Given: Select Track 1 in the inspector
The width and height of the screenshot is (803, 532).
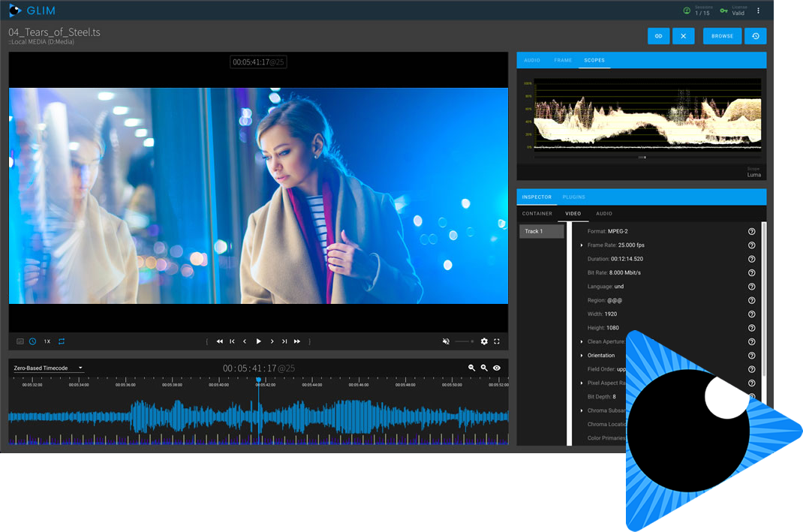Looking at the screenshot, I should [541, 231].
